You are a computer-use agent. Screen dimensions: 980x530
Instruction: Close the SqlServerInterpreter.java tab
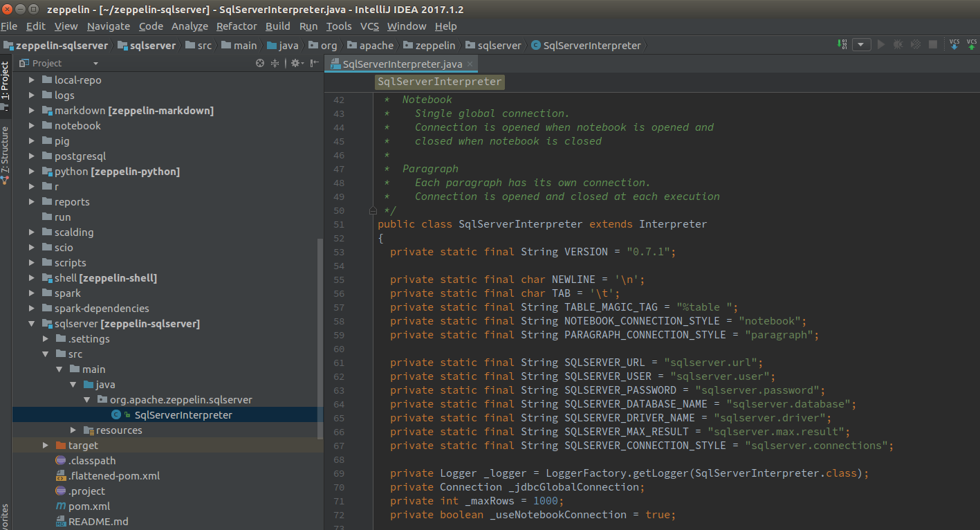click(470, 64)
